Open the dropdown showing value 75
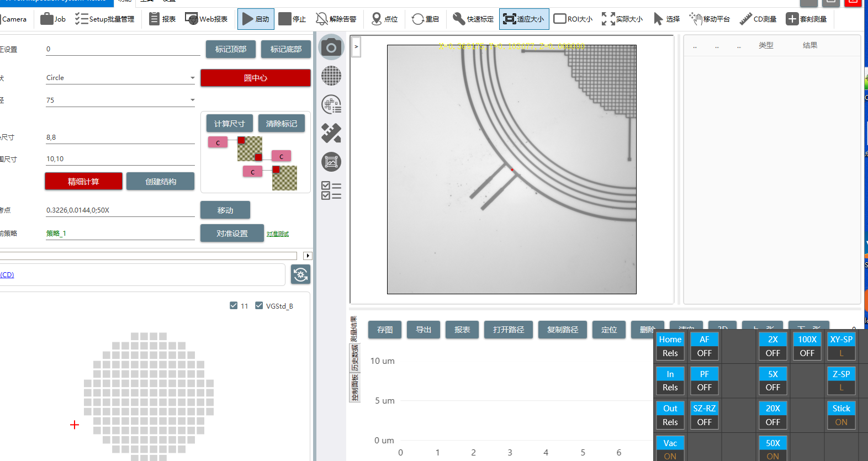This screenshot has width=868, height=461. [x=120, y=100]
